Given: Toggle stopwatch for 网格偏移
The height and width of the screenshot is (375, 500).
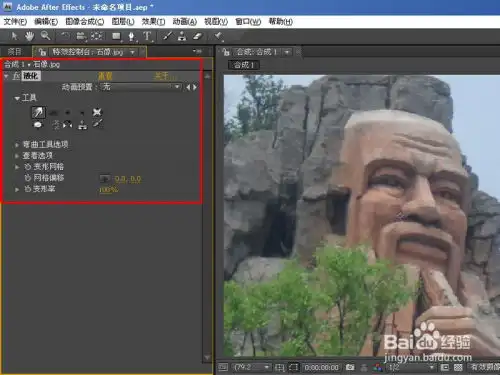Looking at the screenshot, I should [28, 178].
